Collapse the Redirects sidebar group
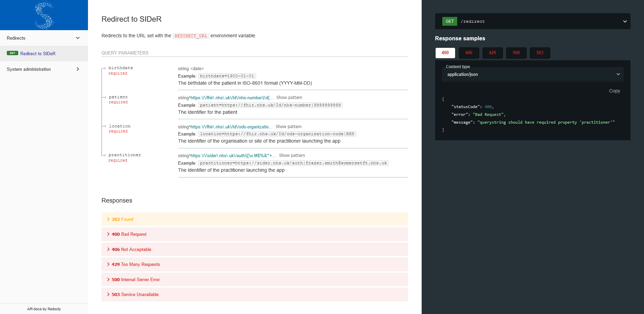 click(44, 38)
